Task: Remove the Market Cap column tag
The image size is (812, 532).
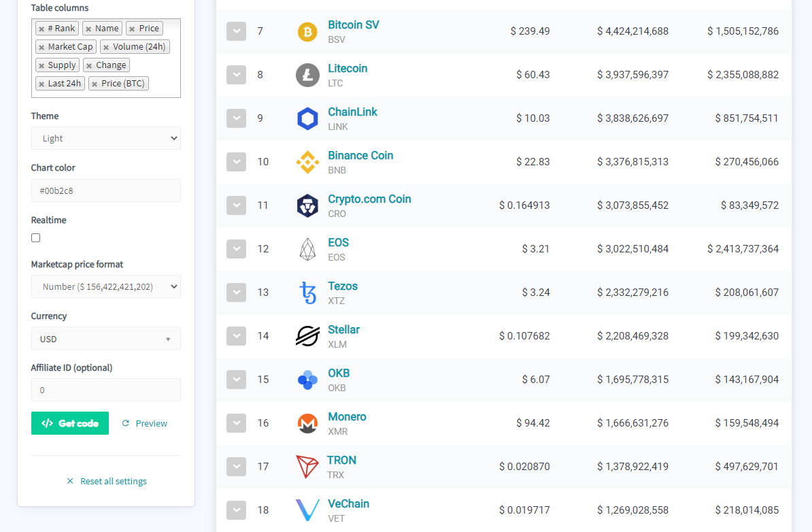Action: point(41,47)
